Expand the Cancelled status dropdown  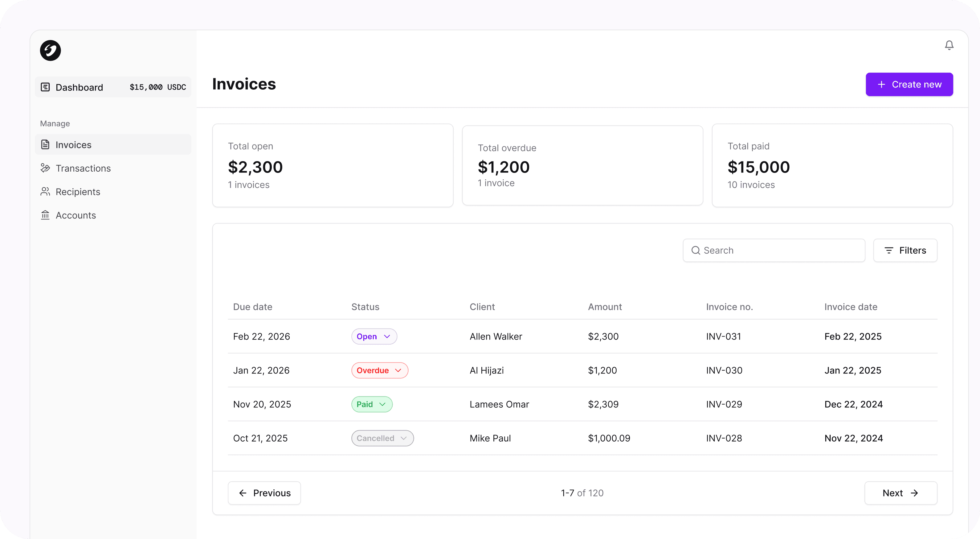[x=404, y=438]
